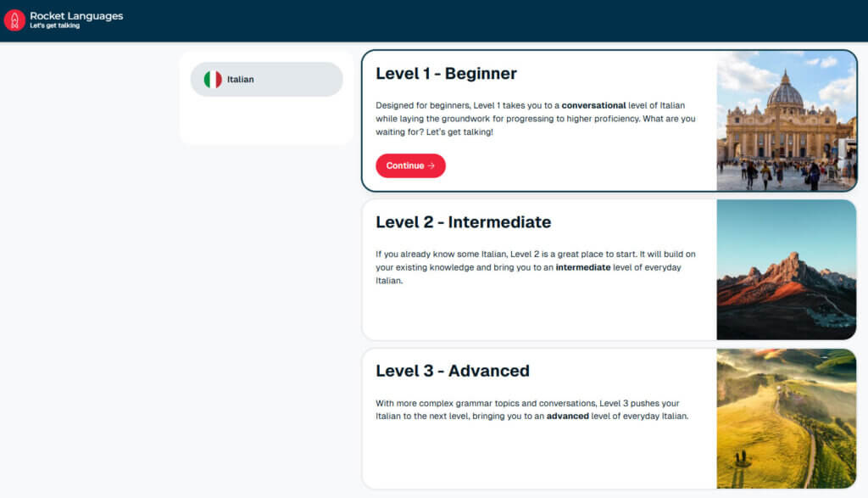Open the Level 2 - Intermediate heading
Viewport: 868px width, 498px height.
(x=464, y=222)
